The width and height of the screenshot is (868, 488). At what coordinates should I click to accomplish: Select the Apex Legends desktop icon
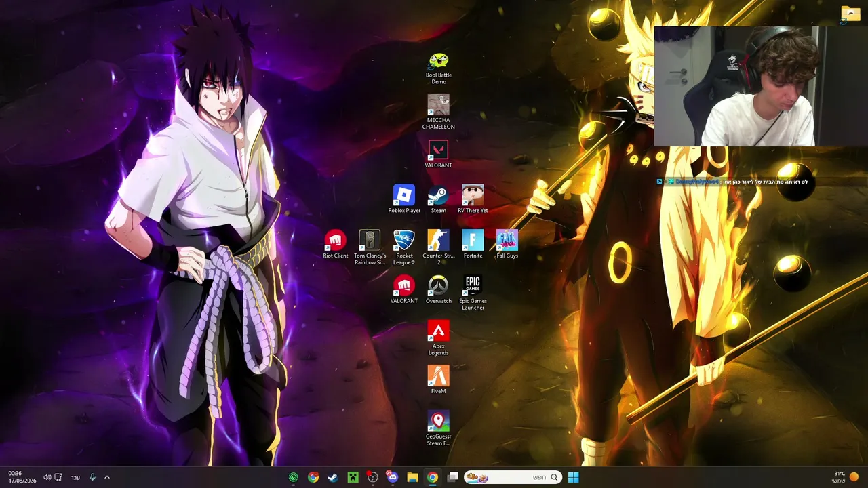(x=439, y=339)
